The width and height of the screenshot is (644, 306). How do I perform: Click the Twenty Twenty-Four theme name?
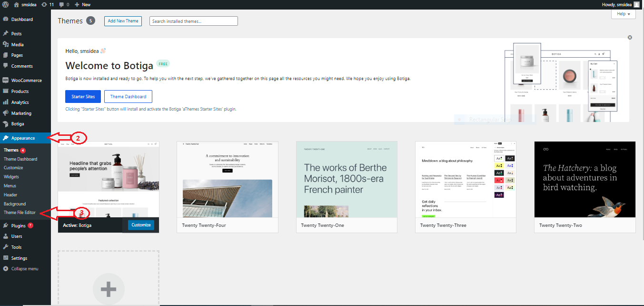(204, 225)
